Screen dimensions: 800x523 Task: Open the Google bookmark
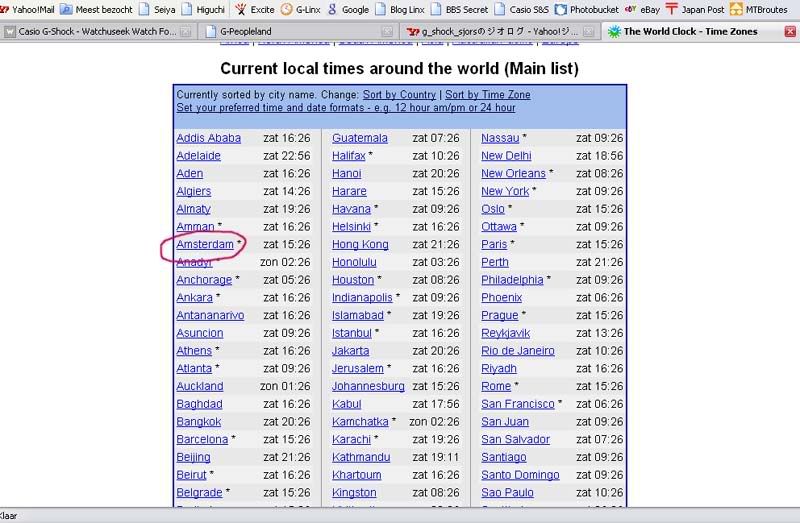[x=348, y=9]
